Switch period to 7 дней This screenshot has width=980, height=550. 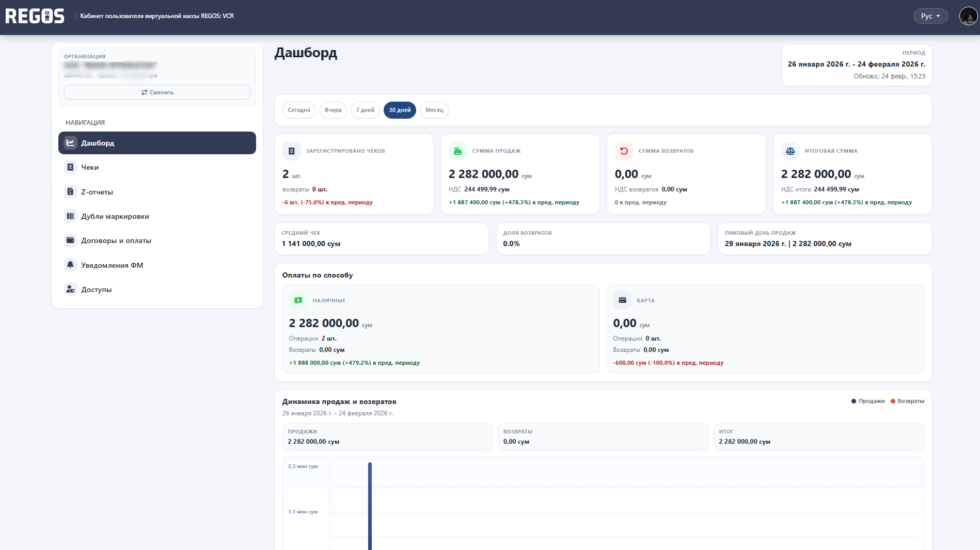tap(365, 110)
